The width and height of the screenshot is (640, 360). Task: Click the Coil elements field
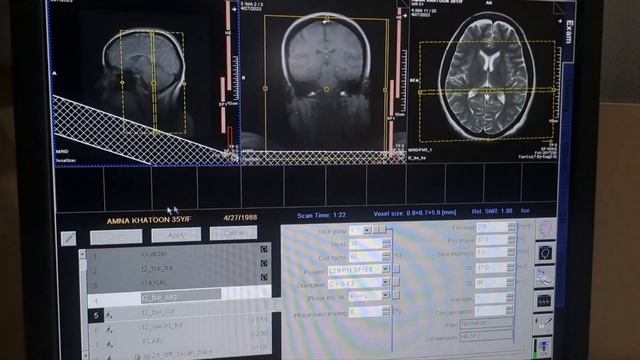(486, 337)
